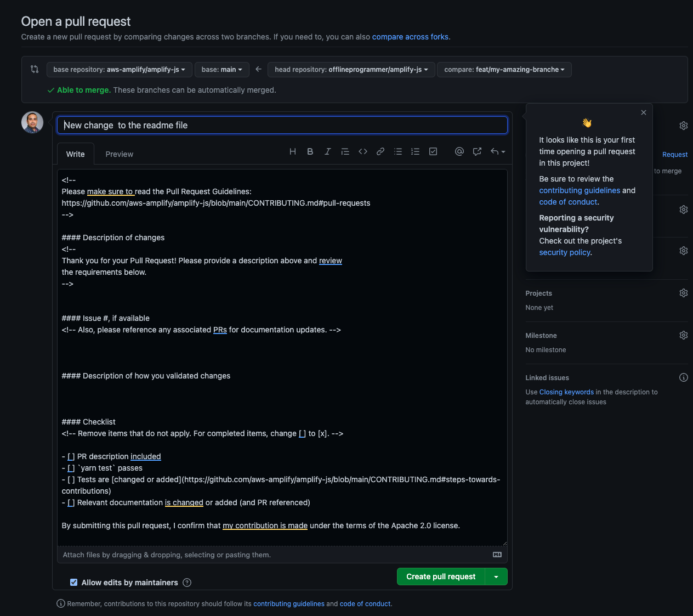The image size is (693, 616).
Task: Add a task list
Action: click(x=433, y=151)
